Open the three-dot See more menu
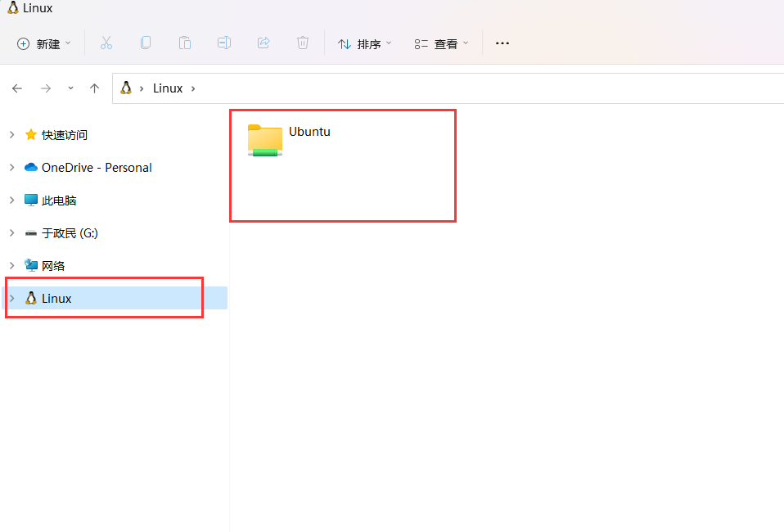The height and width of the screenshot is (532, 784). click(502, 43)
